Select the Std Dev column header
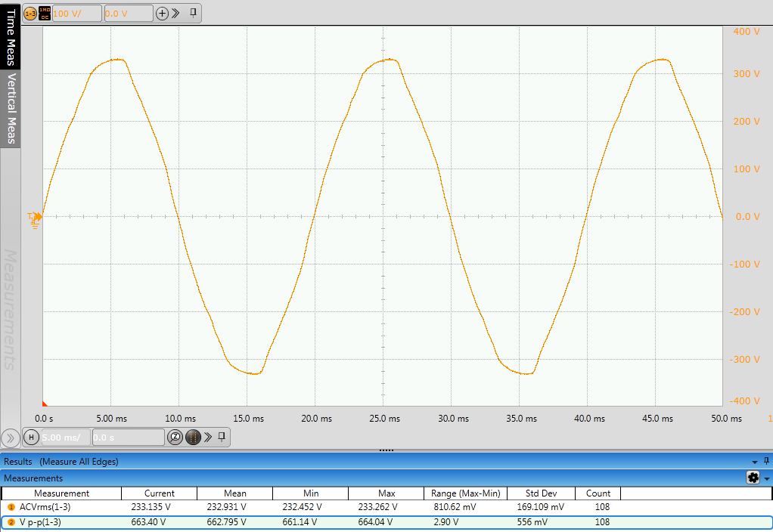 (542, 493)
